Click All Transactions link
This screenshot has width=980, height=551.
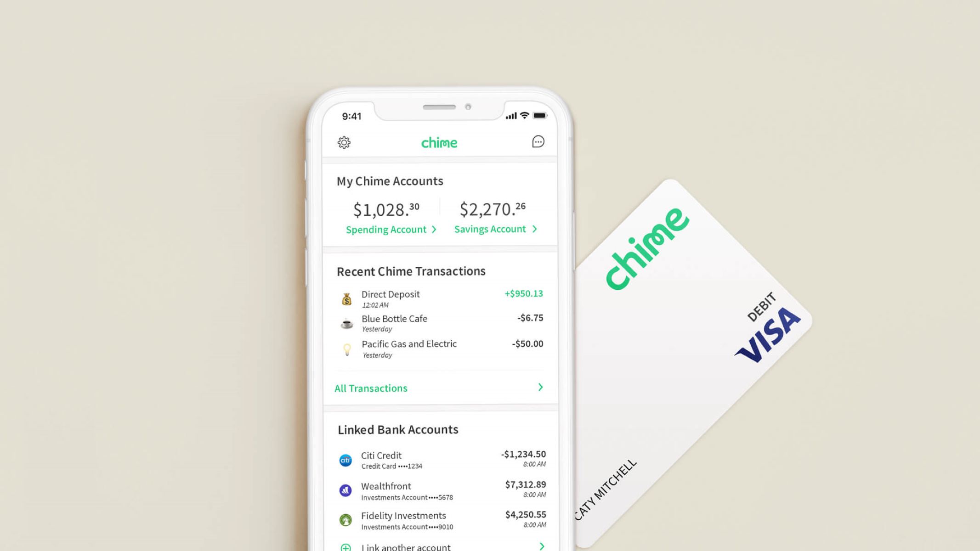[x=370, y=387]
